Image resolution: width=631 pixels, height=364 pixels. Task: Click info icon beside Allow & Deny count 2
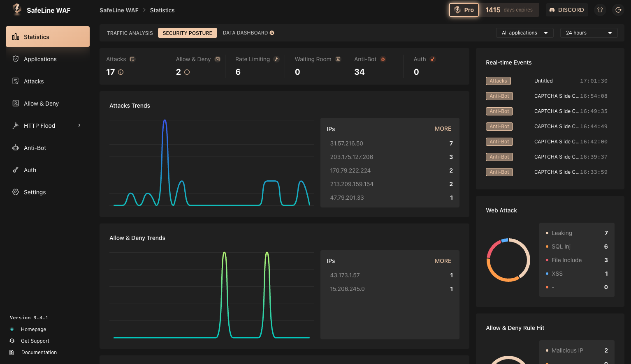[187, 72]
